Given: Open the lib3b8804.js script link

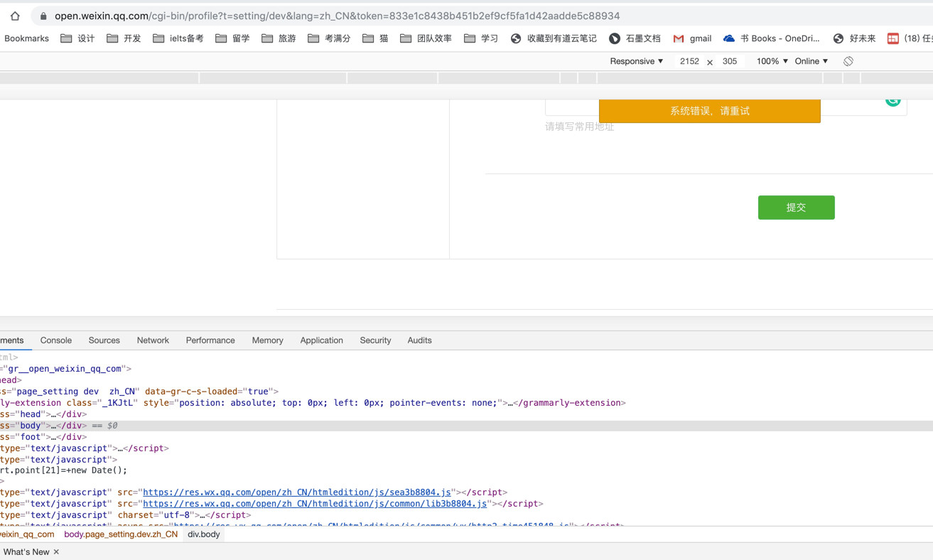Looking at the screenshot, I should tap(315, 504).
